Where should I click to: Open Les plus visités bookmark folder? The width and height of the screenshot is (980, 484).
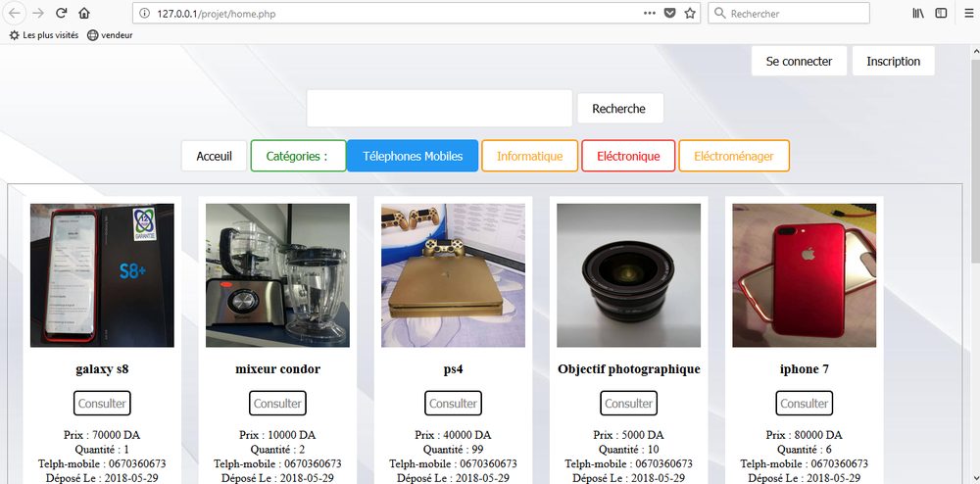[44, 35]
